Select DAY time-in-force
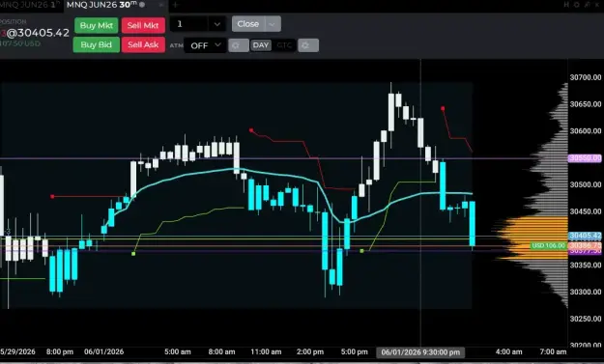The height and width of the screenshot is (364, 604). coord(261,45)
